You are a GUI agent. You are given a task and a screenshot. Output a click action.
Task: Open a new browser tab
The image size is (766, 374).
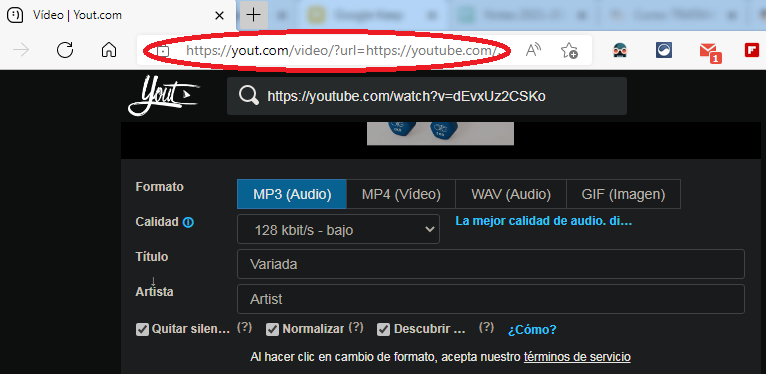point(253,15)
